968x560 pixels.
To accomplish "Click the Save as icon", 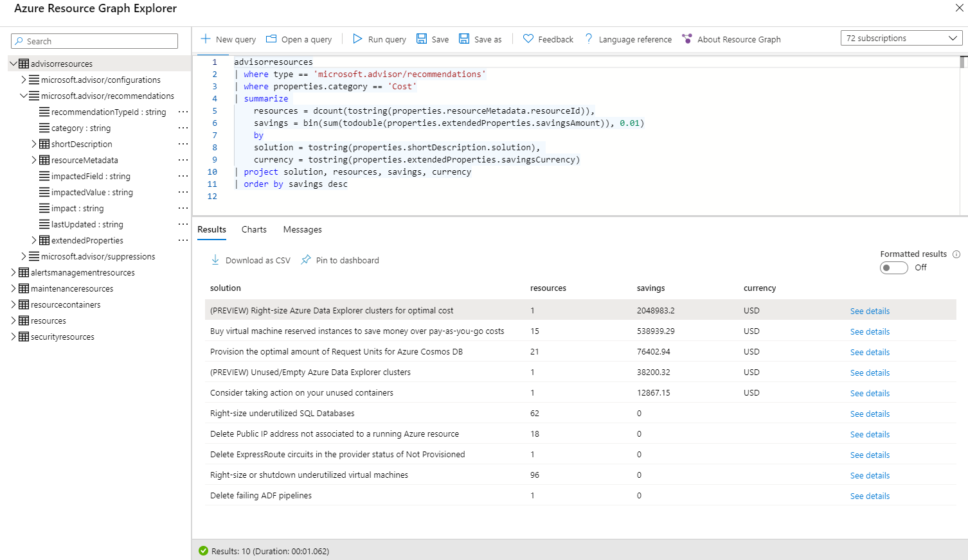I will 464,39.
